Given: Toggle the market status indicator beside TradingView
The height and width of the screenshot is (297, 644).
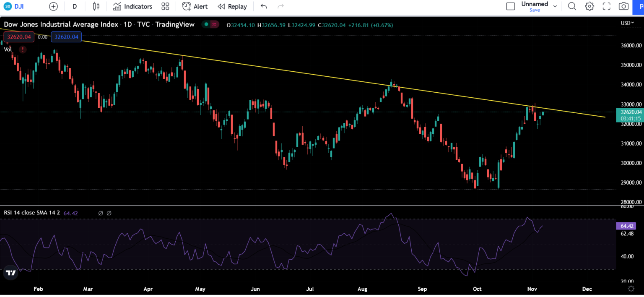Looking at the screenshot, I should (208, 24).
